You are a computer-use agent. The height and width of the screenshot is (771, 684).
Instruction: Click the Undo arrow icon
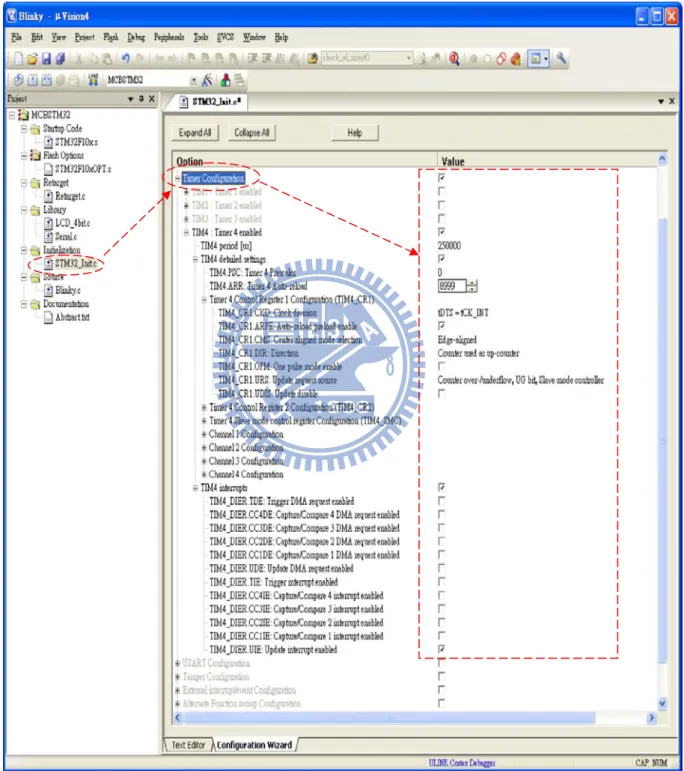coord(125,59)
